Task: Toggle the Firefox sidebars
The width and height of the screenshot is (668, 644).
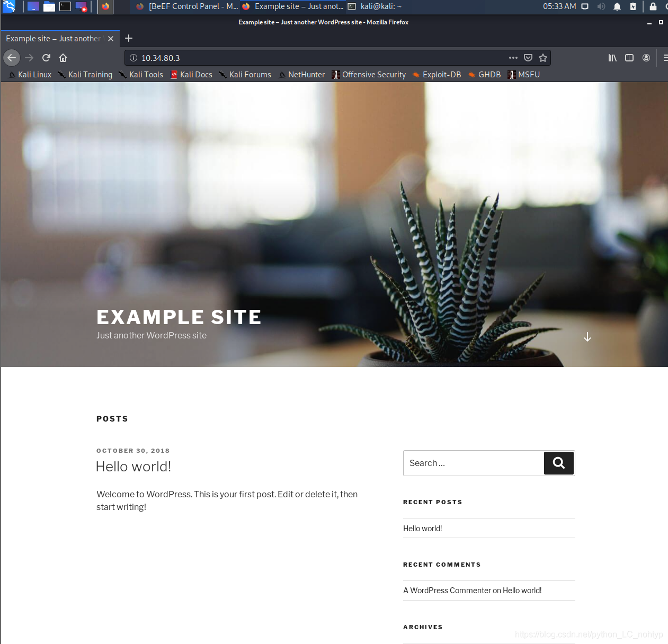Action: [x=629, y=58]
